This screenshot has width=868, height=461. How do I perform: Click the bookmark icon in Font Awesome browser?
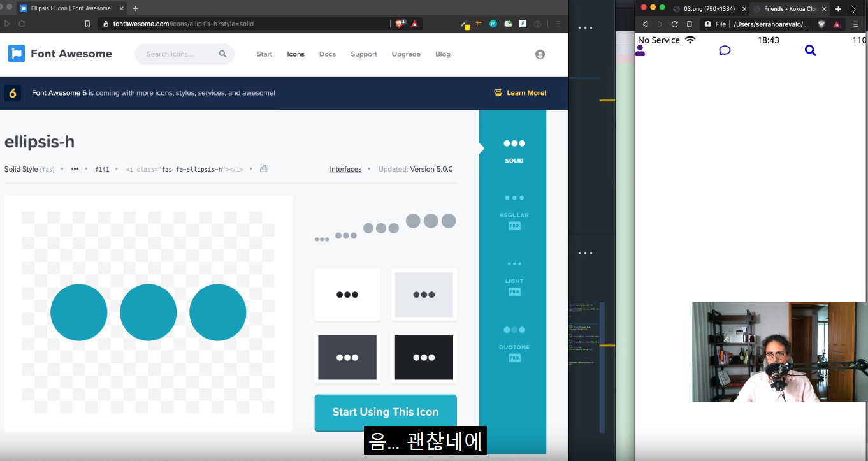pos(87,24)
